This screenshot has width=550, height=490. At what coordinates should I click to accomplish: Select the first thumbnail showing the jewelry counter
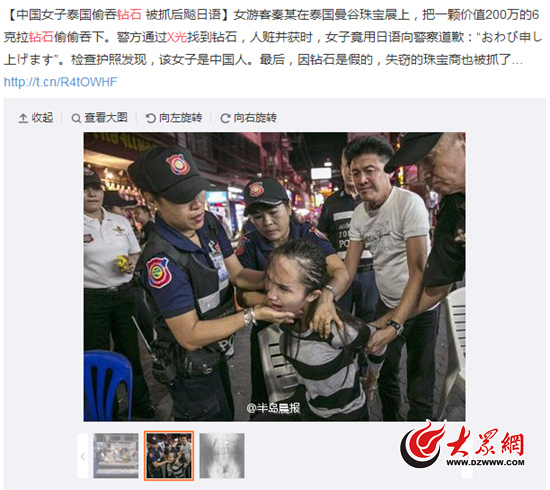pos(116,456)
